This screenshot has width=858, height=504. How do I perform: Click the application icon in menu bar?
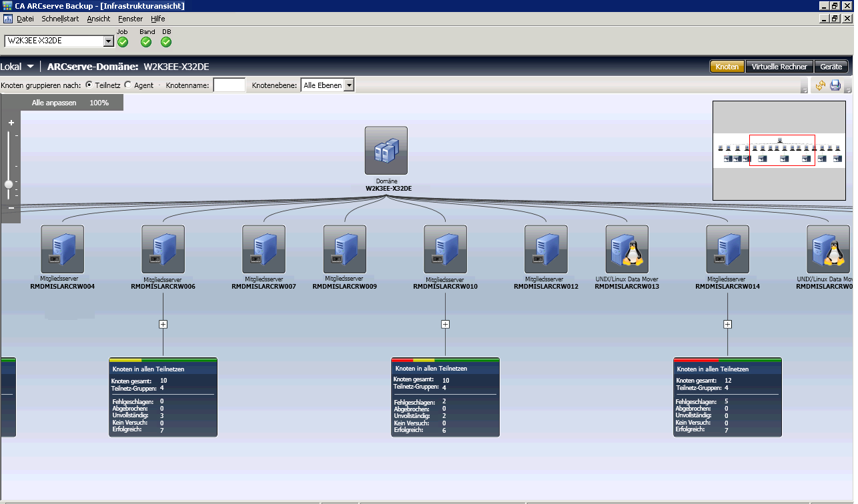point(8,19)
